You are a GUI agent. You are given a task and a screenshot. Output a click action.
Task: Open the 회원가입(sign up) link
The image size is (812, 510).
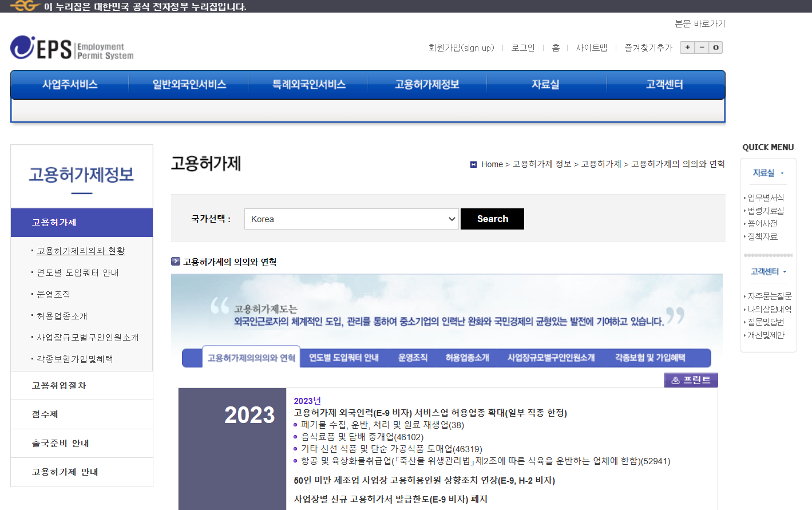pos(460,48)
